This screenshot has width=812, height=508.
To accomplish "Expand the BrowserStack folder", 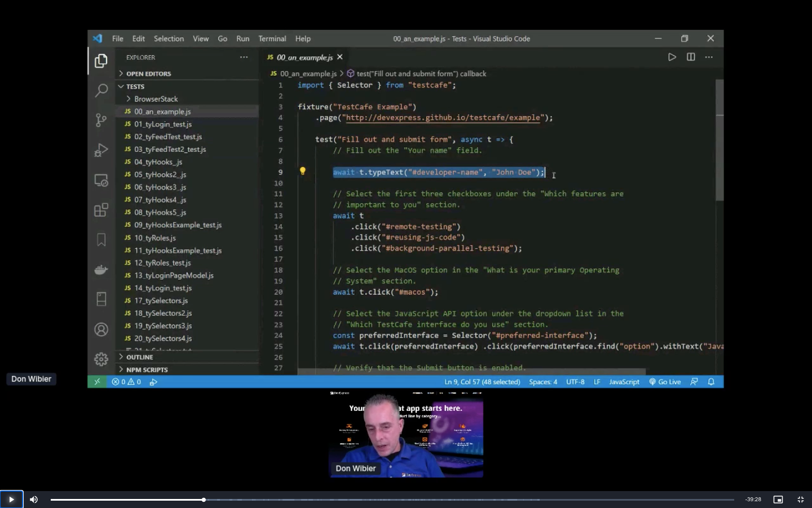I will [x=156, y=99].
